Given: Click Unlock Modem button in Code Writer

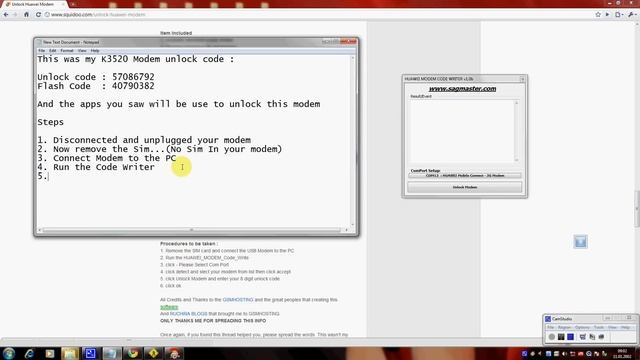Looking at the screenshot, I should tap(464, 187).
